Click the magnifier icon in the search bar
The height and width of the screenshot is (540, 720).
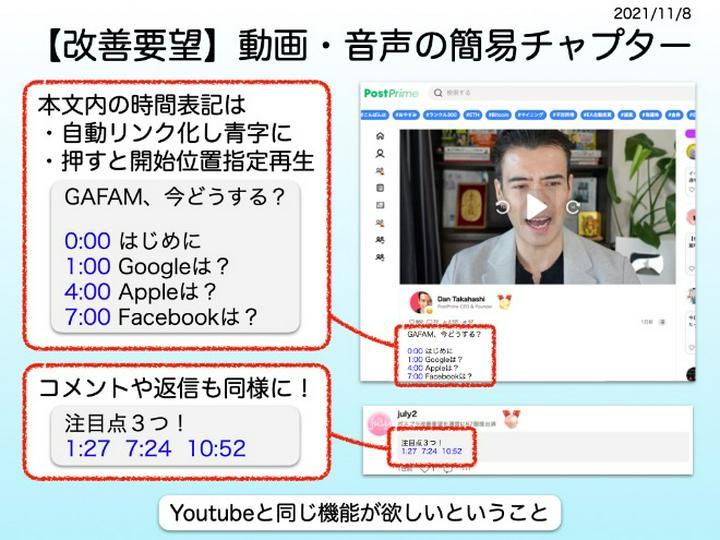pyautogui.click(x=438, y=93)
